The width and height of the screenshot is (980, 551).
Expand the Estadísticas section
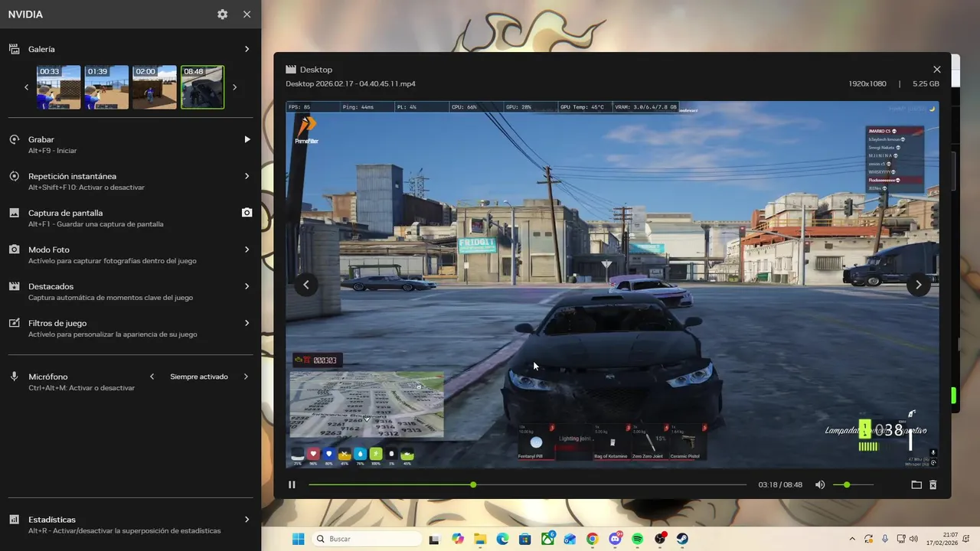pos(247,519)
